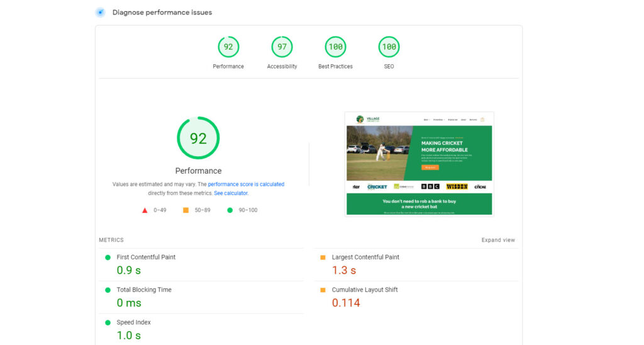Click the 0–49 legend range text
The image size is (644, 345).
click(x=160, y=210)
